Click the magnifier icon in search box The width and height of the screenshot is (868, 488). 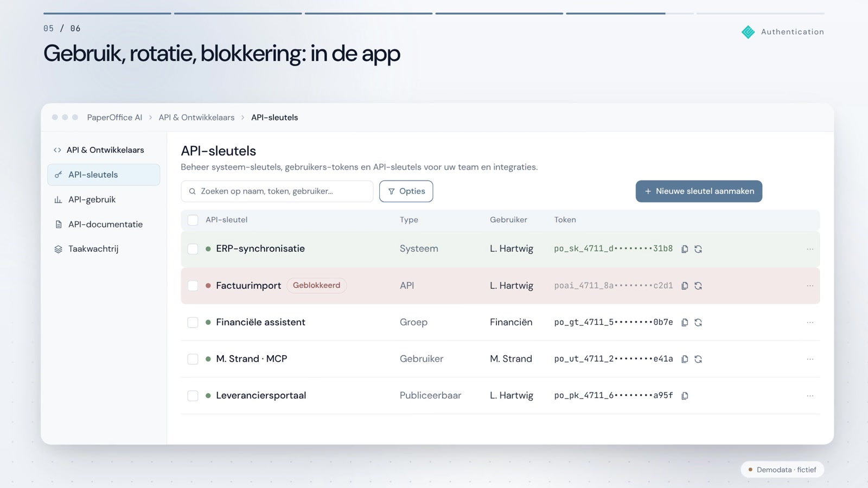click(x=192, y=191)
